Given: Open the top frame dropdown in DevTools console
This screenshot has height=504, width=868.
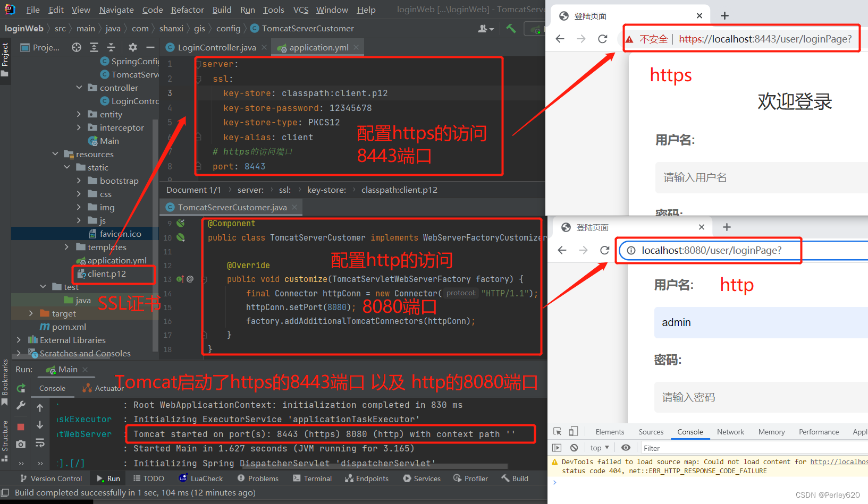Looking at the screenshot, I should point(599,447).
